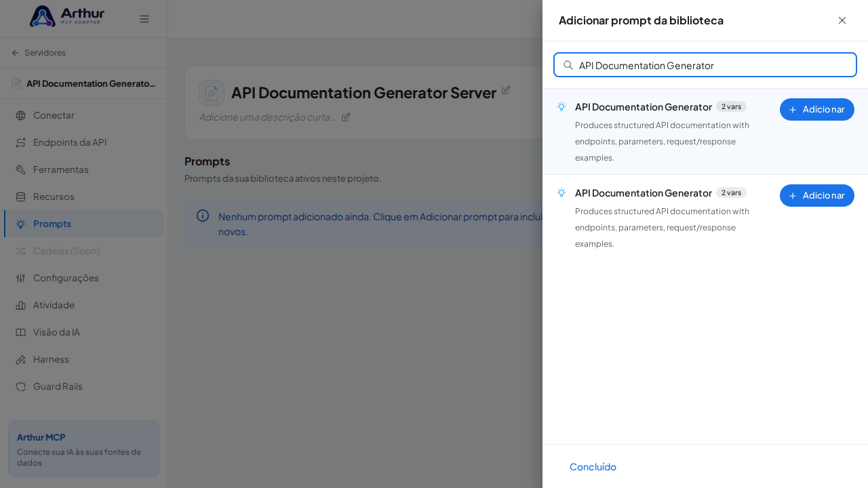
Task: Open Configurações in sidebar
Action: coord(84,278)
